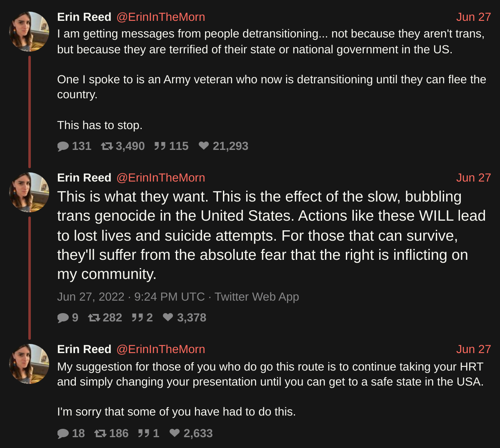
Task: Click the retweet icon with 282 retweets
Action: (x=94, y=318)
